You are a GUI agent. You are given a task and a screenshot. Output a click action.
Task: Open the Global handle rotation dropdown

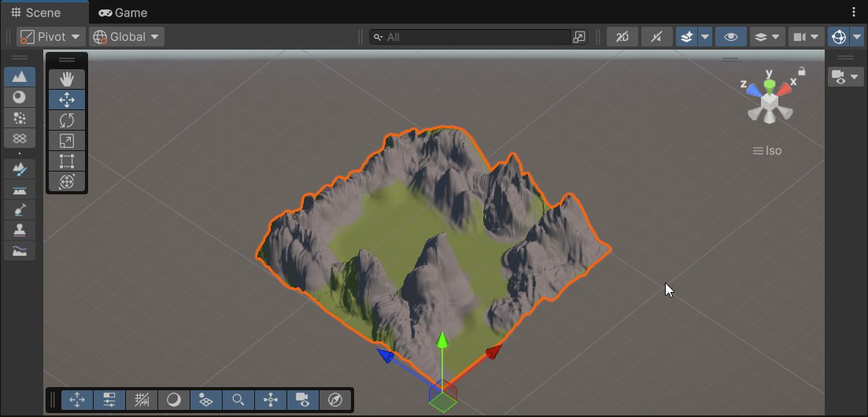coord(127,37)
